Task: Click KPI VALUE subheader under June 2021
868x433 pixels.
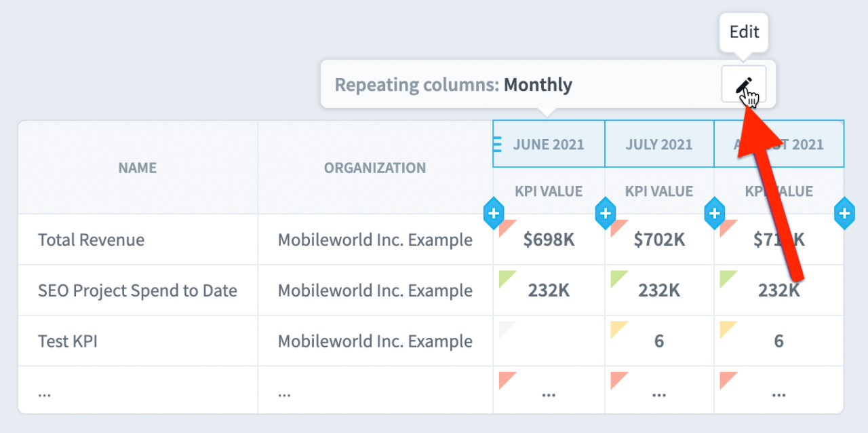Action: point(549,191)
